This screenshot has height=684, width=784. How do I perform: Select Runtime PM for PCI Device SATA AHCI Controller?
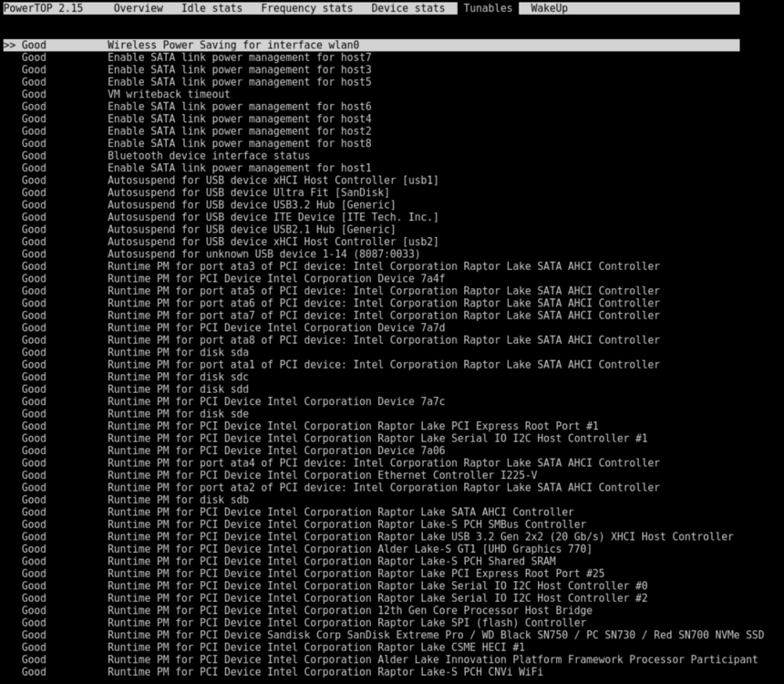tap(297, 512)
